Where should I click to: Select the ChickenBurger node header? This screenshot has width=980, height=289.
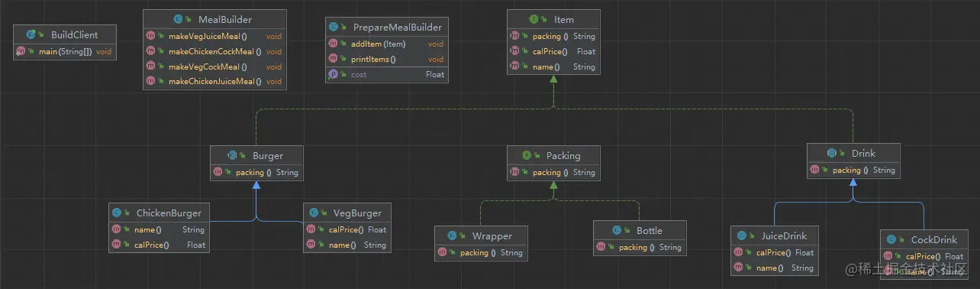click(160, 213)
